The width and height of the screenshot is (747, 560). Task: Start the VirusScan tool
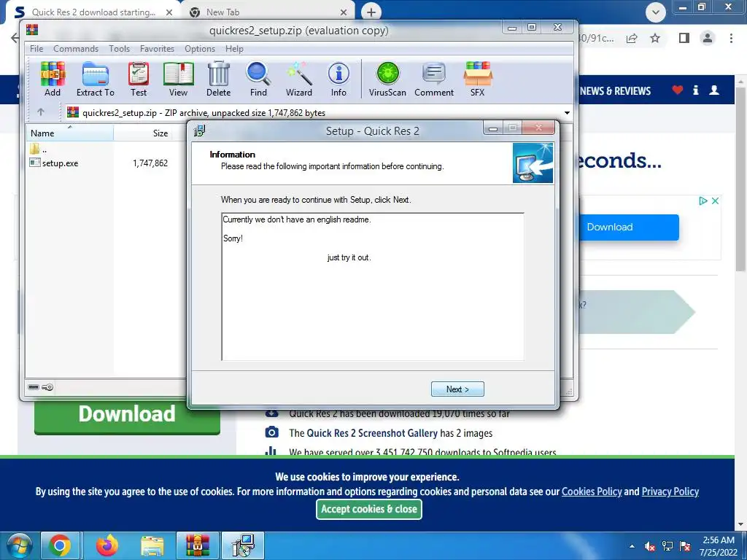point(387,79)
